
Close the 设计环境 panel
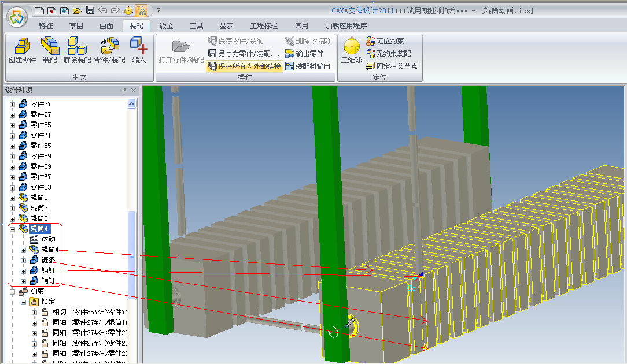pyautogui.click(x=134, y=90)
